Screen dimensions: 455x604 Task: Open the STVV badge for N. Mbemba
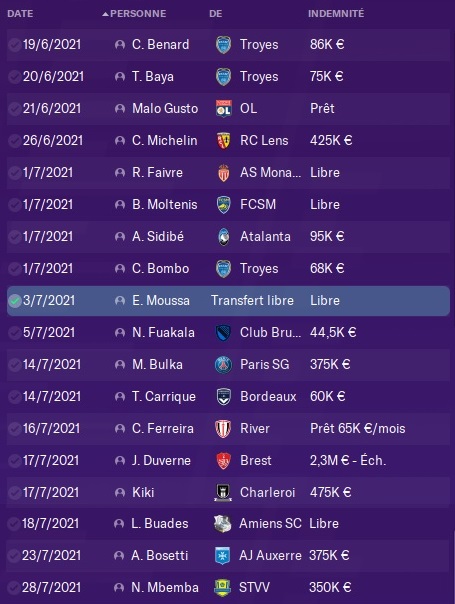click(x=222, y=587)
